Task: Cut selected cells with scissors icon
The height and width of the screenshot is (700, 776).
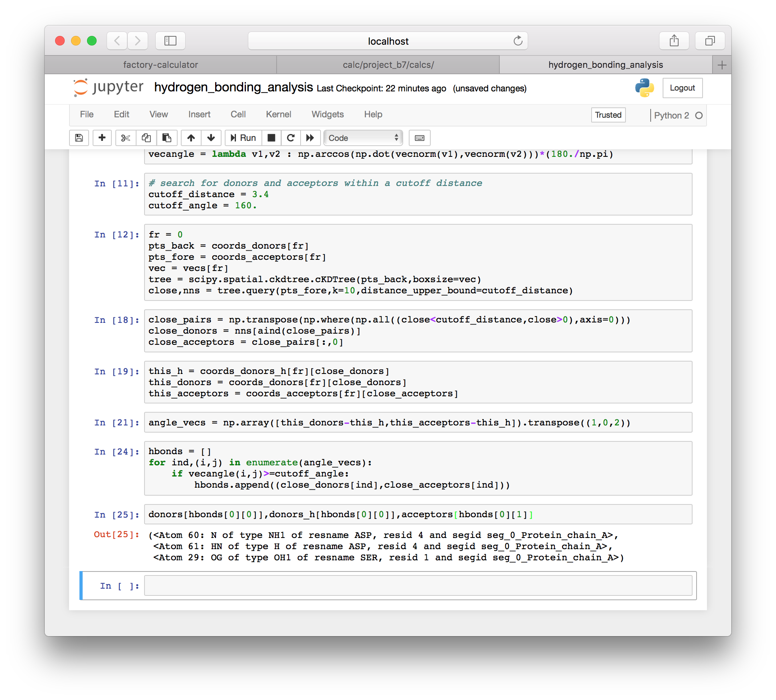Action: (x=126, y=138)
